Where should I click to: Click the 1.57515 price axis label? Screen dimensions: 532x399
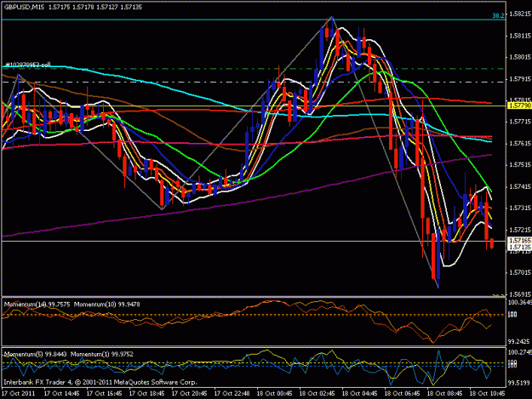pyautogui.click(x=520, y=165)
